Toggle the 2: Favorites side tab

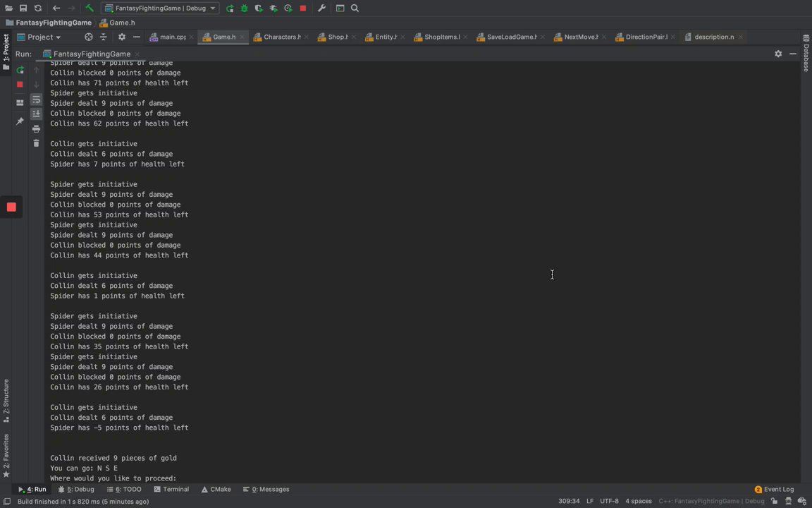click(6, 456)
